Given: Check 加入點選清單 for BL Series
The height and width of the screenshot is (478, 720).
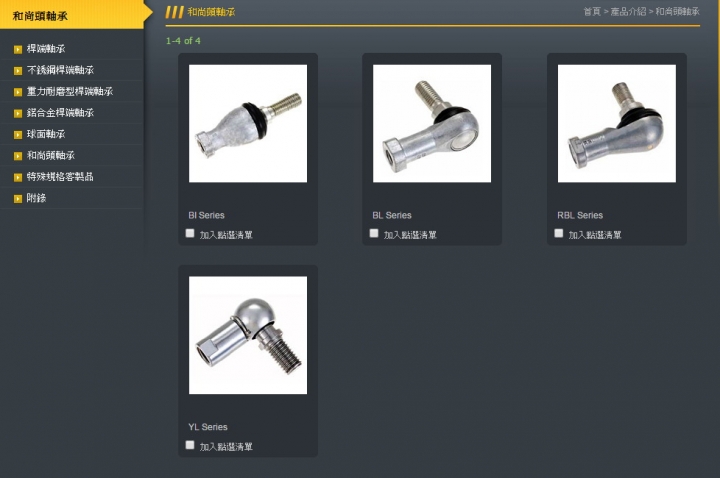Looking at the screenshot, I should pyautogui.click(x=374, y=233).
